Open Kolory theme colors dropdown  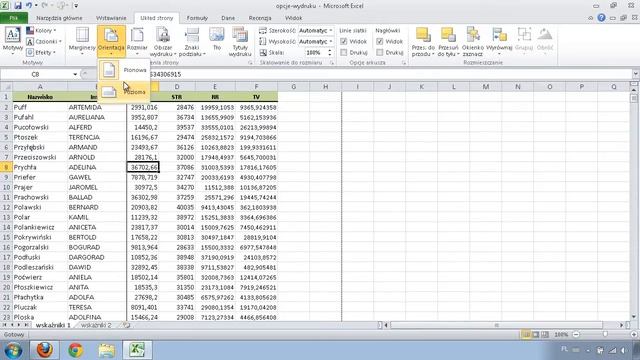click(41, 31)
